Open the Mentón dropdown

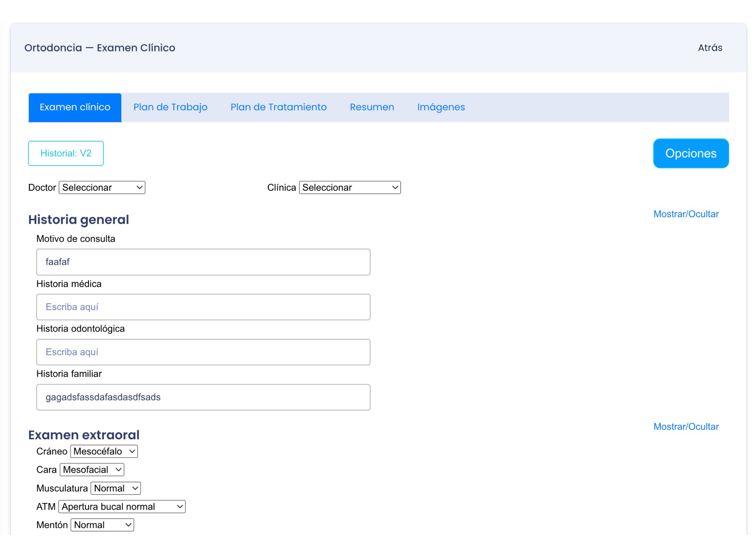coord(102,525)
